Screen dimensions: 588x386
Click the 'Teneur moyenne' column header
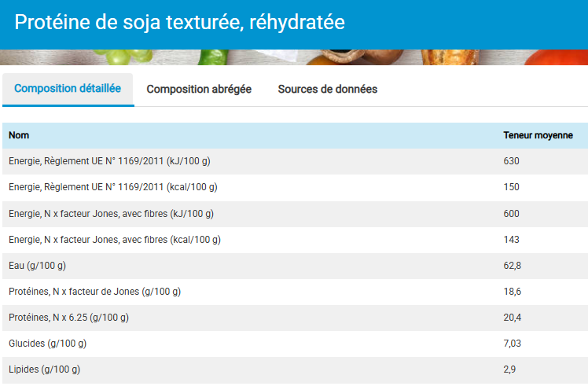click(x=538, y=135)
